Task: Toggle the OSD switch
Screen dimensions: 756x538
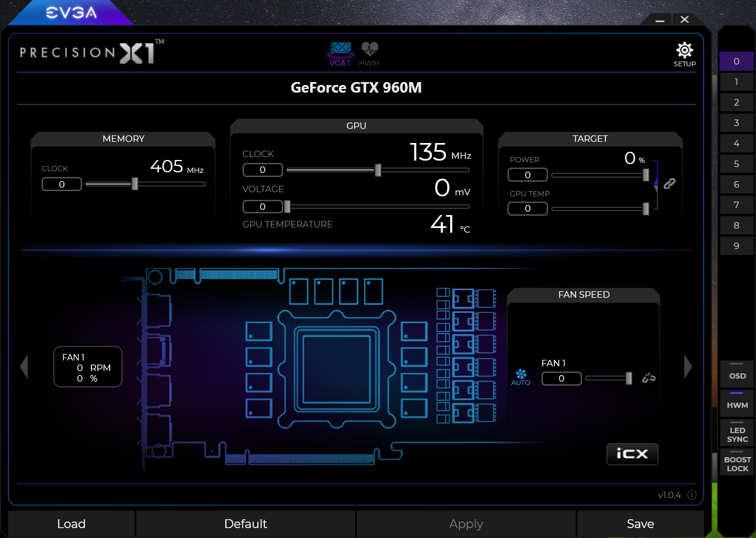Action: pyautogui.click(x=737, y=373)
